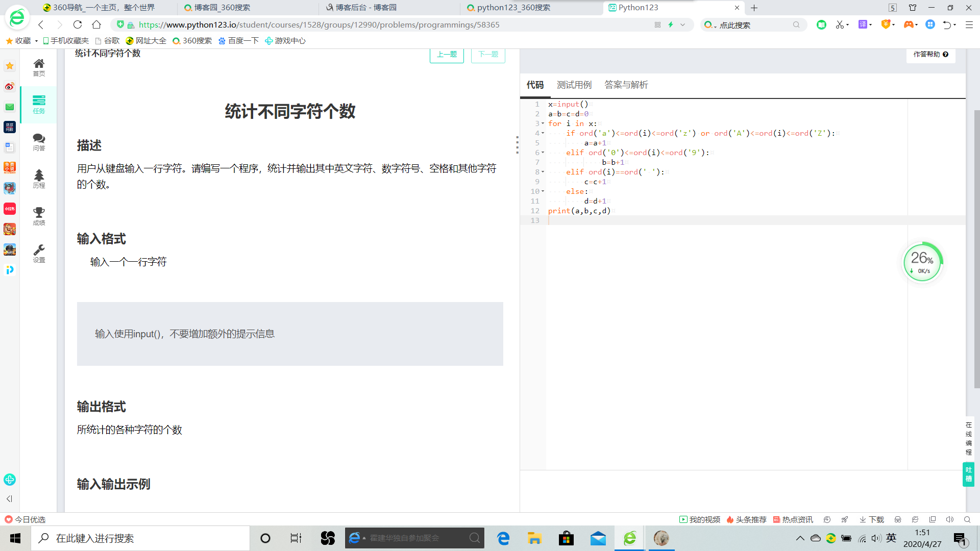Screen dimensions: 980x551
Task: Open the 问答 Q&A chat icon
Action: [x=39, y=142]
